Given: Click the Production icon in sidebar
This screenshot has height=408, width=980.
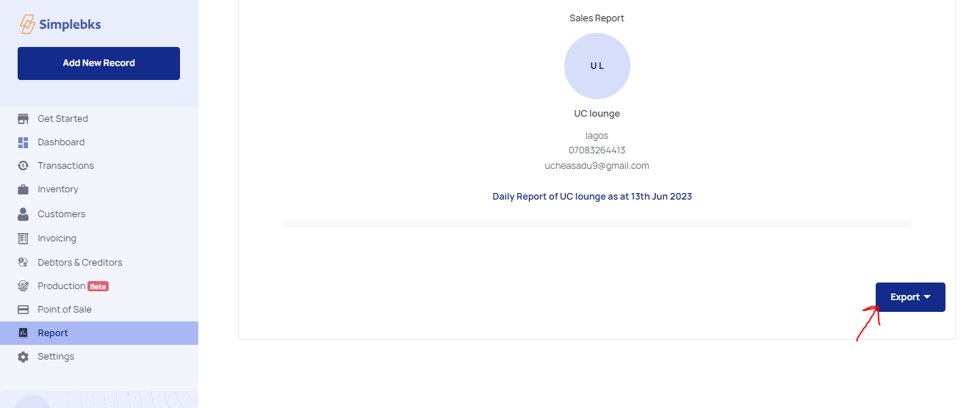Looking at the screenshot, I should point(24,286).
